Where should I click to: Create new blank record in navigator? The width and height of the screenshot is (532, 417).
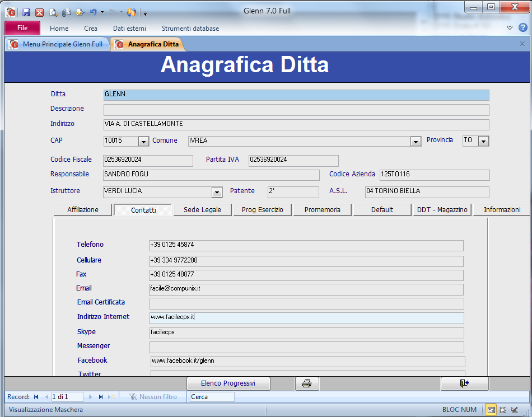point(111,397)
